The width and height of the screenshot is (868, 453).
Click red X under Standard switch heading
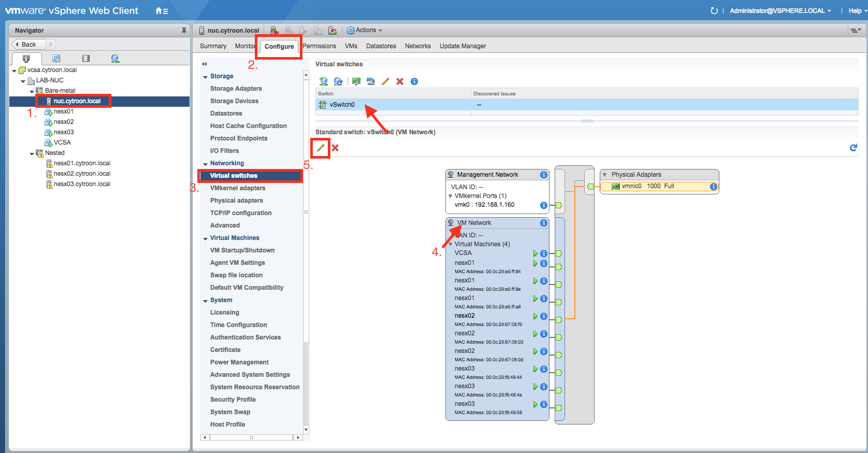[335, 148]
